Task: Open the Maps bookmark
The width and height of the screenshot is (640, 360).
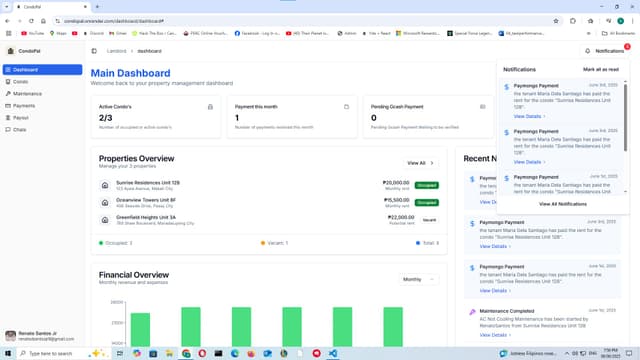Action: 58,33
